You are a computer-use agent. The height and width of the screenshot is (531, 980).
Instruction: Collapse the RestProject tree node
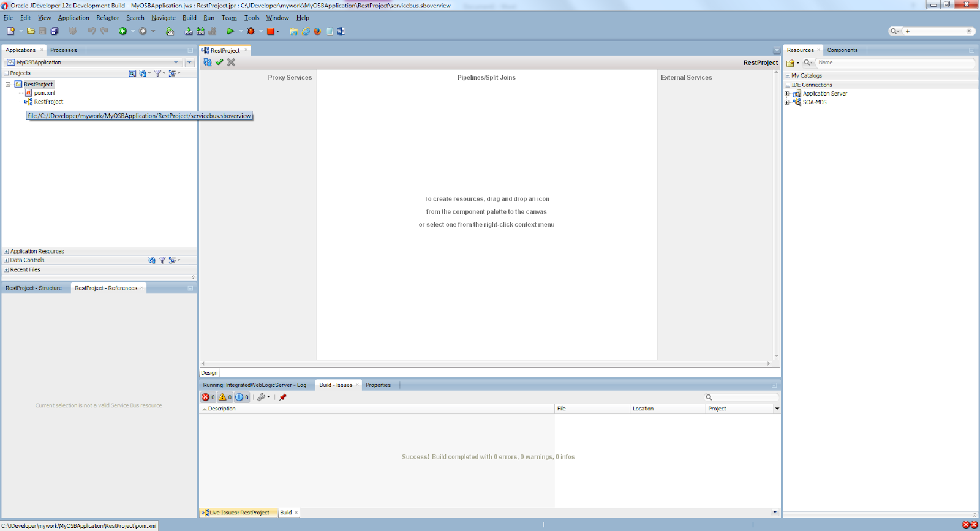(x=8, y=85)
